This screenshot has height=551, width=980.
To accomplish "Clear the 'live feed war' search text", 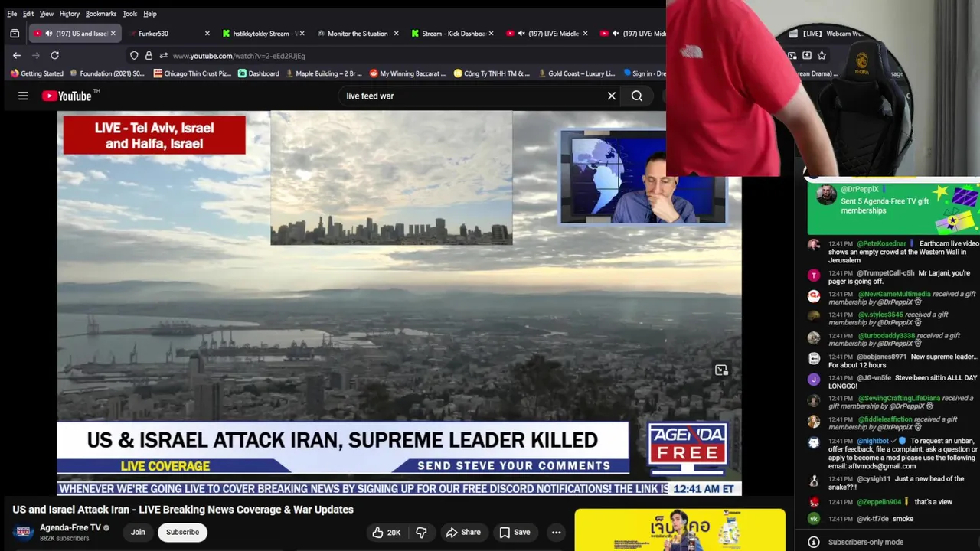I will [612, 96].
